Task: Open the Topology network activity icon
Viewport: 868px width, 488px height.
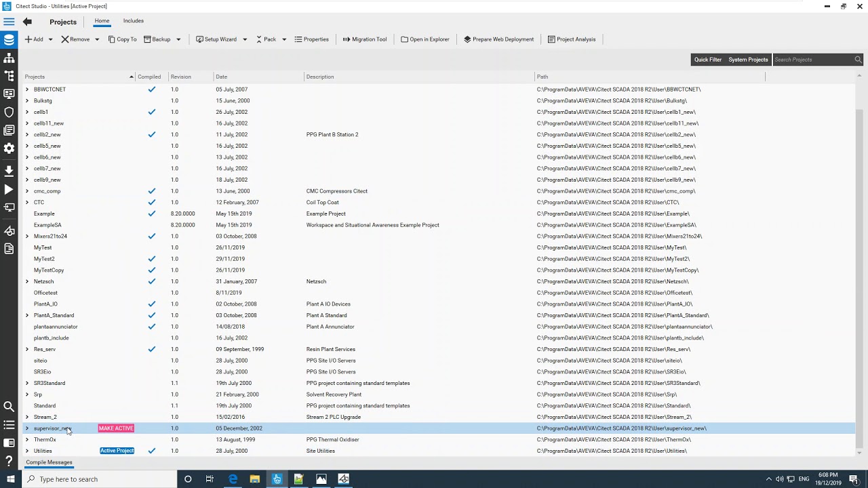Action: 9,58
